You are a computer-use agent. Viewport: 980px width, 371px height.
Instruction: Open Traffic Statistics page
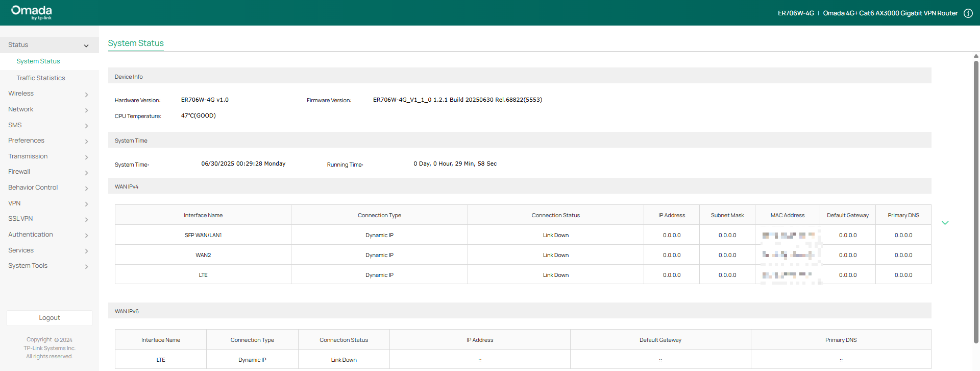(x=41, y=78)
